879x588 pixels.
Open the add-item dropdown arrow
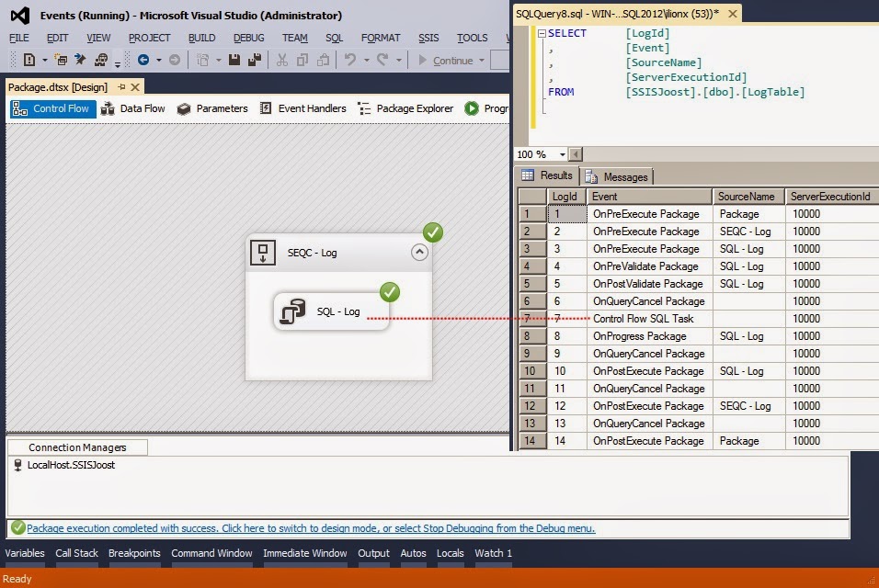(x=219, y=60)
